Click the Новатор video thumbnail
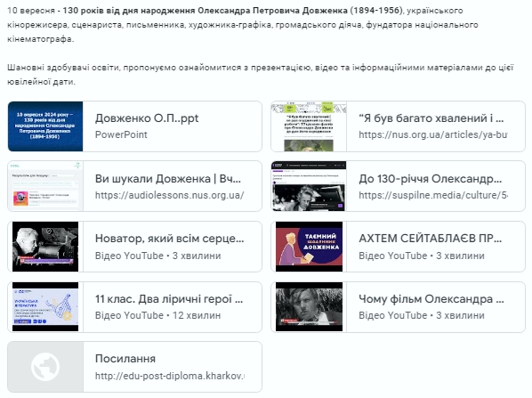This screenshot has width=532, height=398. pyautogui.click(x=45, y=247)
